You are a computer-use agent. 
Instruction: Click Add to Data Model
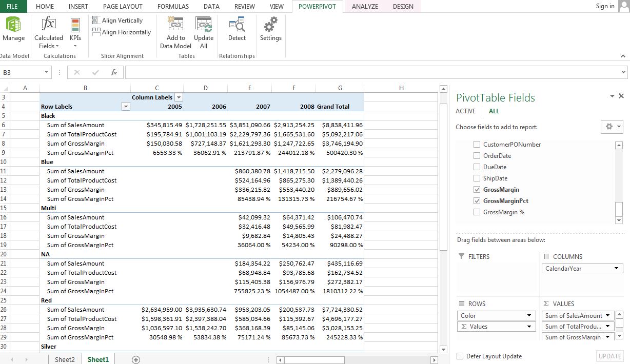pos(175,31)
